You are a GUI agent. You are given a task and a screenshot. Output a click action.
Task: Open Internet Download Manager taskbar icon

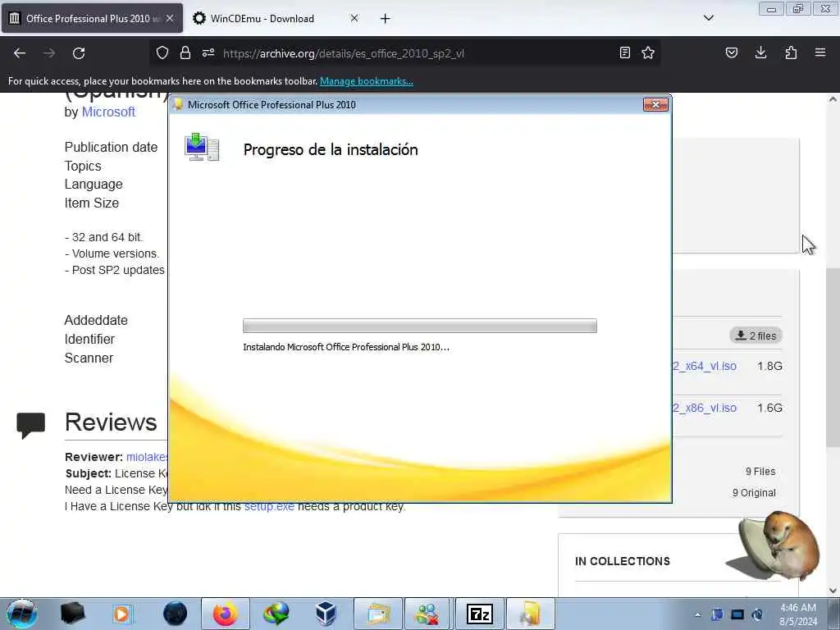(x=276, y=614)
